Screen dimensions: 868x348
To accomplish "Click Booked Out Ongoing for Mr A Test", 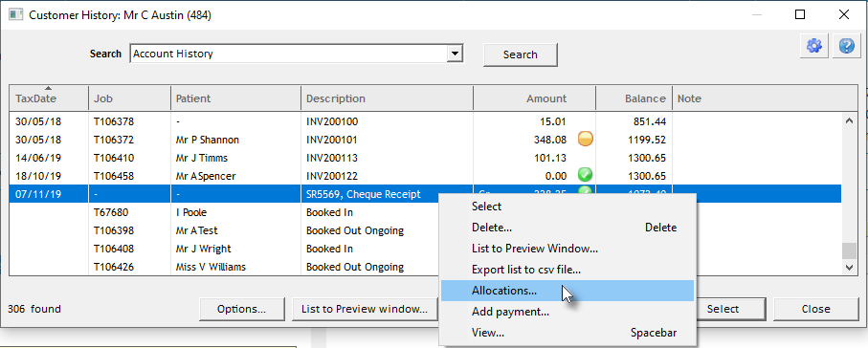I will (355, 230).
